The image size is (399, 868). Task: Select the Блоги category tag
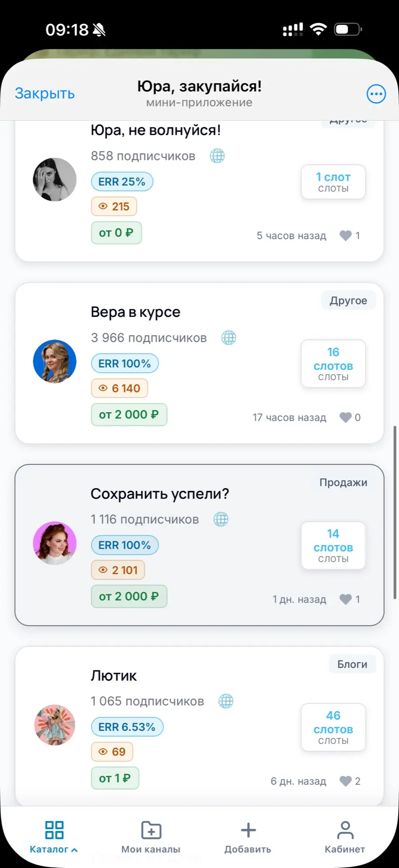coord(352,664)
